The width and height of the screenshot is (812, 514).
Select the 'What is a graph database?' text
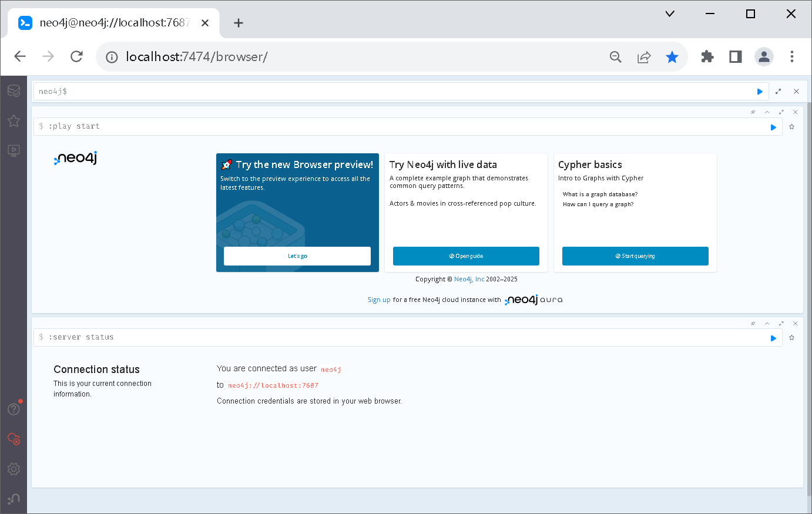[600, 194]
